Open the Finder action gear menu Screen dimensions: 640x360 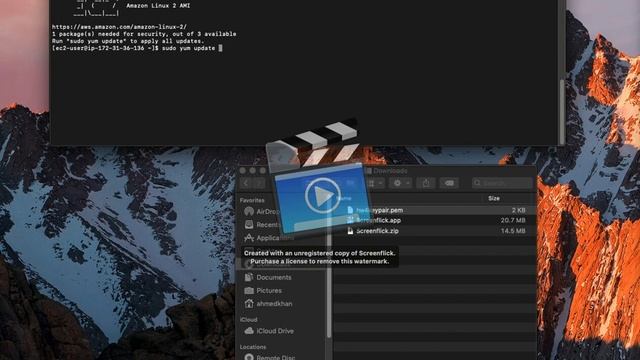(x=400, y=183)
